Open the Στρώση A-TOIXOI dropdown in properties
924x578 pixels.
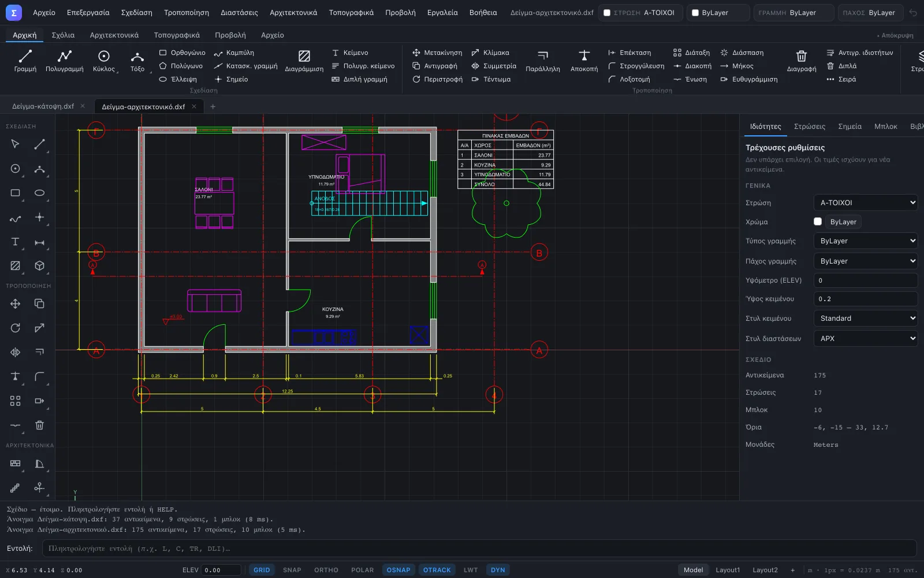tap(866, 203)
